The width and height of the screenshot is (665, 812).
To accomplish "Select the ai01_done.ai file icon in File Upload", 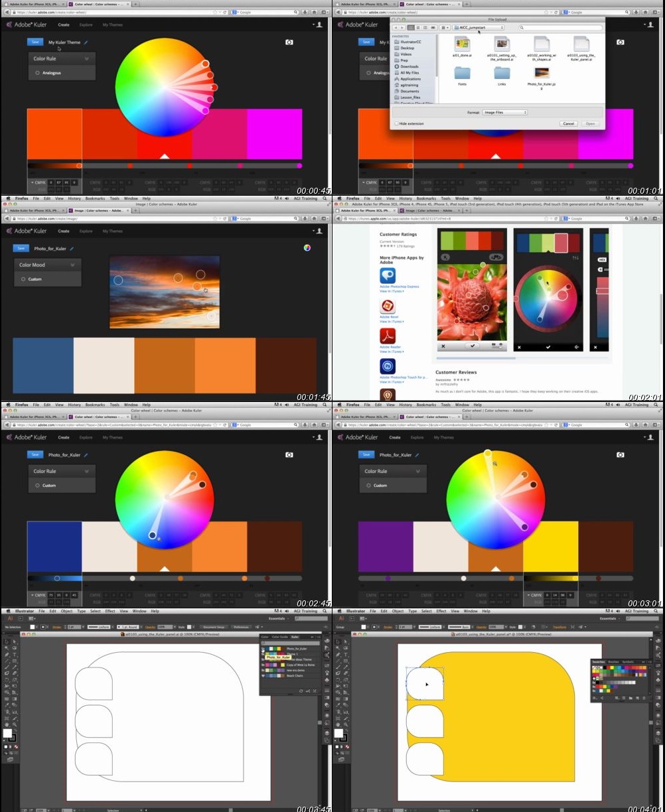I will click(462, 44).
